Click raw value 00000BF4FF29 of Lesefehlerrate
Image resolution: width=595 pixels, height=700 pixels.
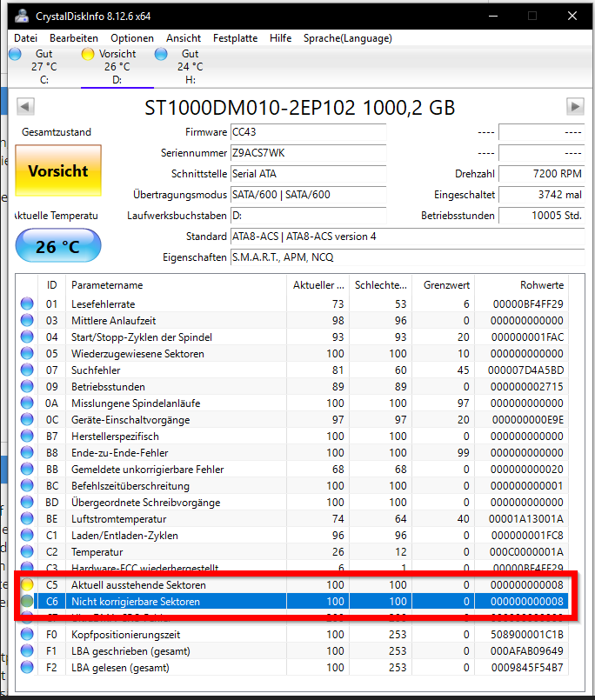tap(528, 304)
